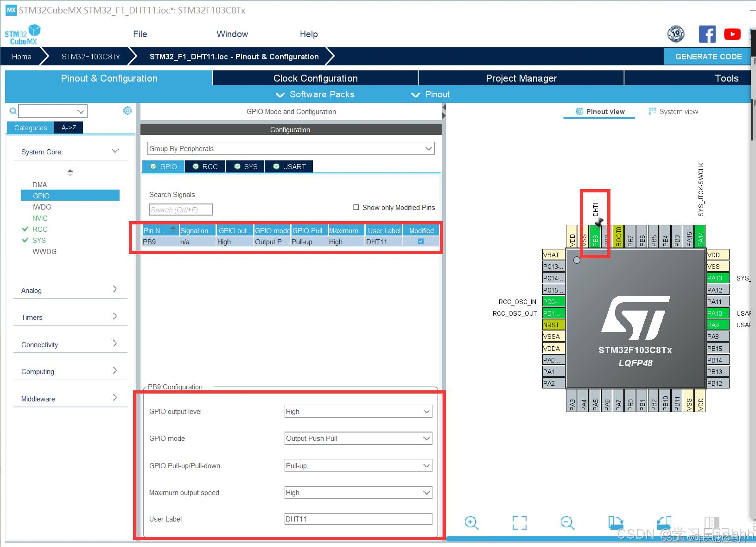Select DMA under System Core
Viewport: 756px width, 547px height.
[x=40, y=184]
